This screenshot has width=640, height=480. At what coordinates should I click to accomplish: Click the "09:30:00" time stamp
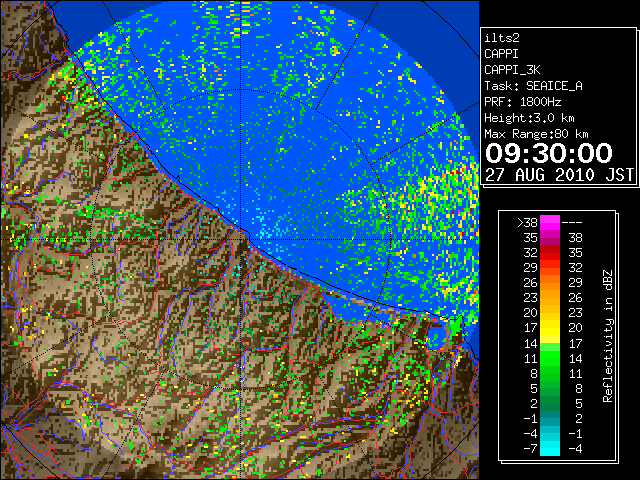click(549, 153)
